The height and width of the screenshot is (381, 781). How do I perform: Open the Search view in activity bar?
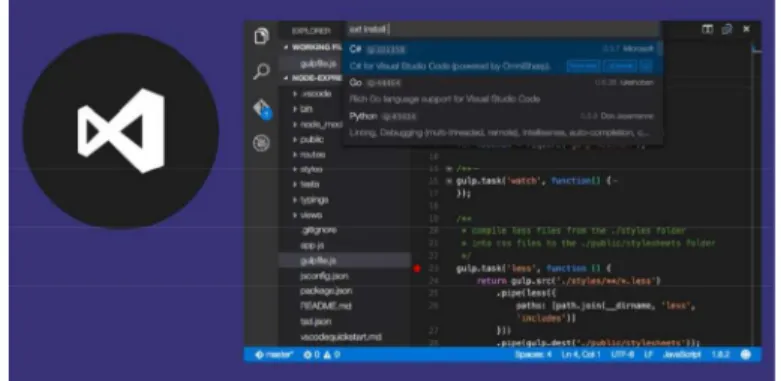click(x=261, y=71)
